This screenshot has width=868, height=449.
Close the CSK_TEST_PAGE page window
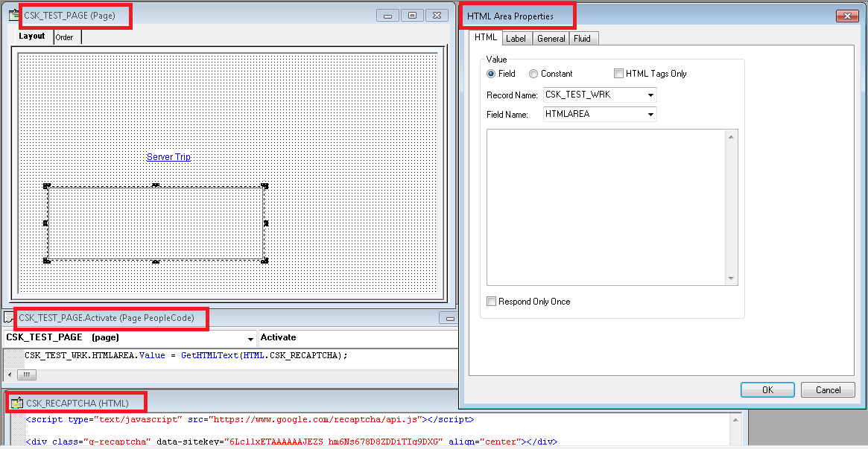coord(437,16)
